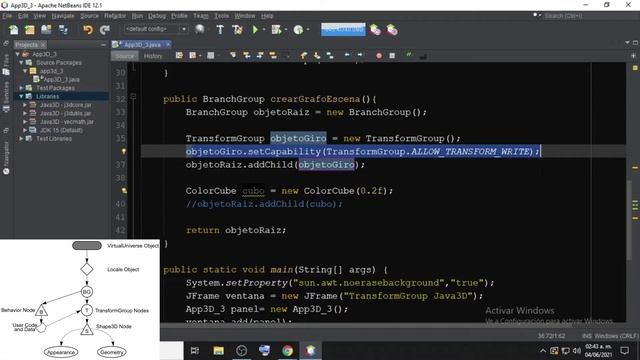Collapse code fold at line 32
640x360 pixels.
tap(133, 97)
